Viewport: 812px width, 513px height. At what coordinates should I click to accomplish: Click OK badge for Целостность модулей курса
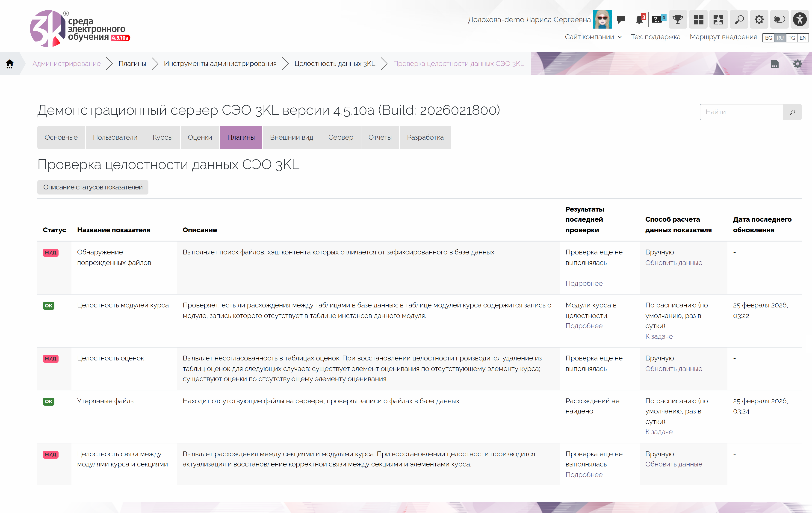[49, 306]
